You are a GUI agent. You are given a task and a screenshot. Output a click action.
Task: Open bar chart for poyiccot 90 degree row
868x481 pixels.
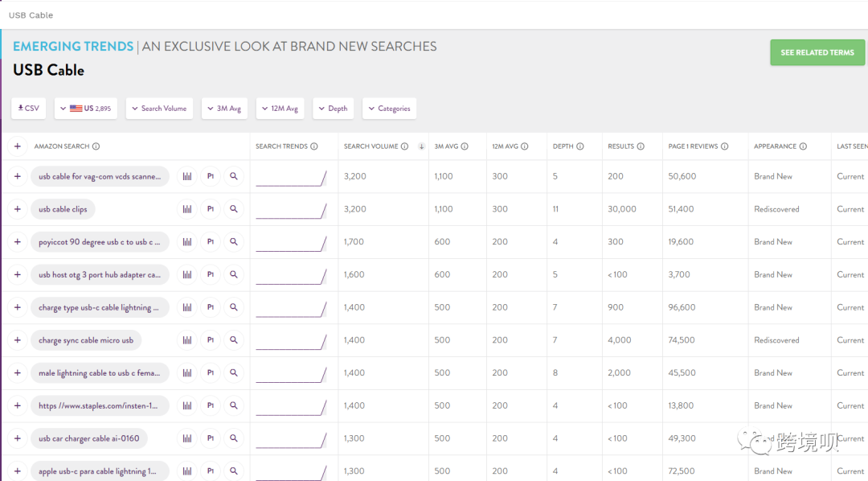(x=187, y=241)
